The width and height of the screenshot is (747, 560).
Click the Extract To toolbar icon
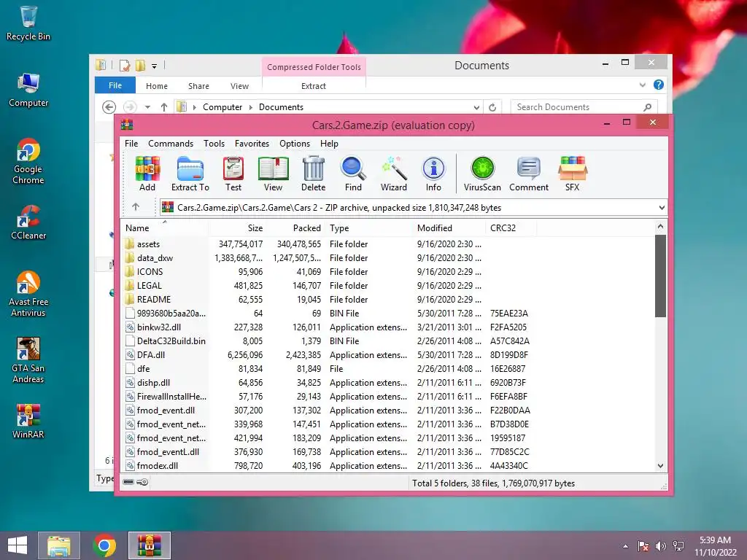pos(190,174)
